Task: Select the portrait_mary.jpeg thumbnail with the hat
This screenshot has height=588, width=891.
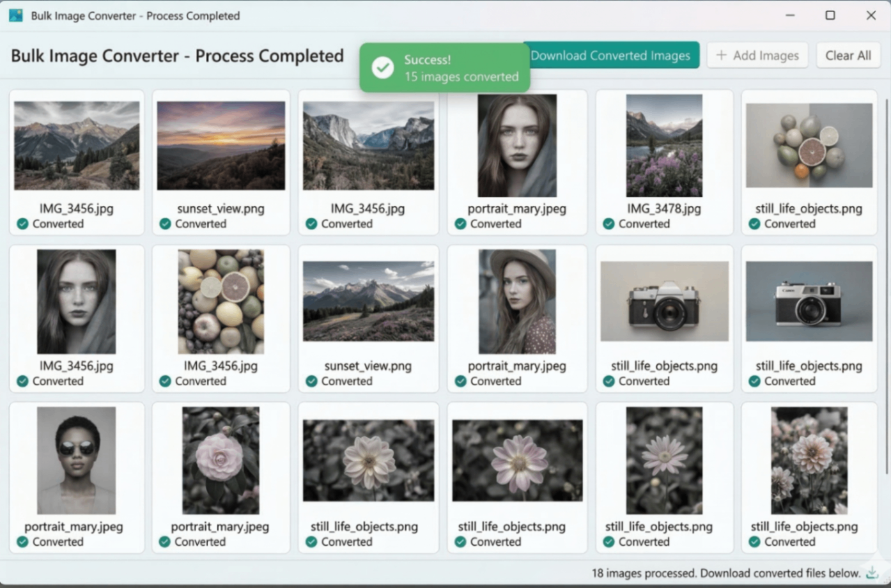Action: click(x=516, y=300)
